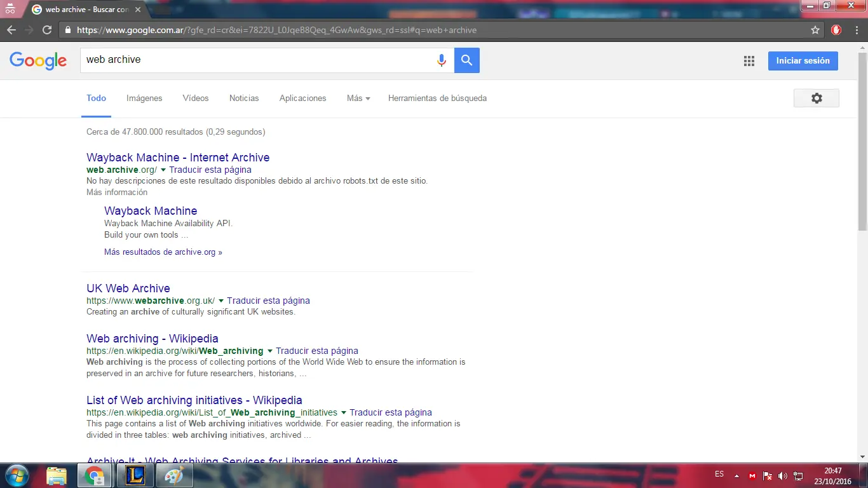
Task: Bookmark this page with star icon
Action: coord(815,30)
